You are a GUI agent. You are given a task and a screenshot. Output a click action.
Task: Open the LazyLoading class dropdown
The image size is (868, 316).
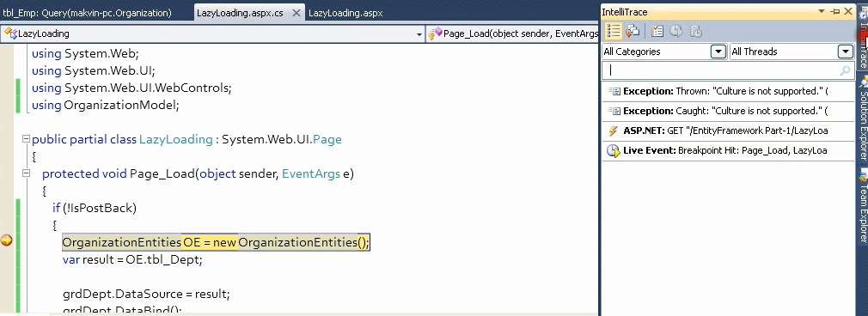click(419, 34)
